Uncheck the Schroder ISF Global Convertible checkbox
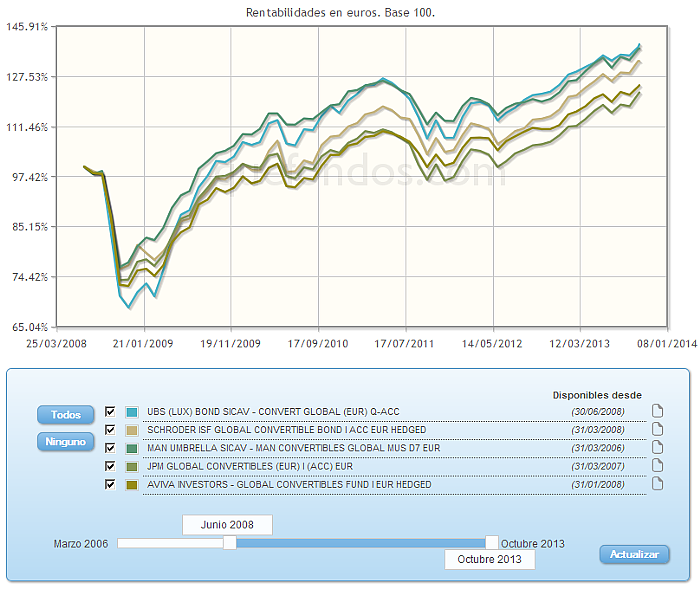 point(110,430)
